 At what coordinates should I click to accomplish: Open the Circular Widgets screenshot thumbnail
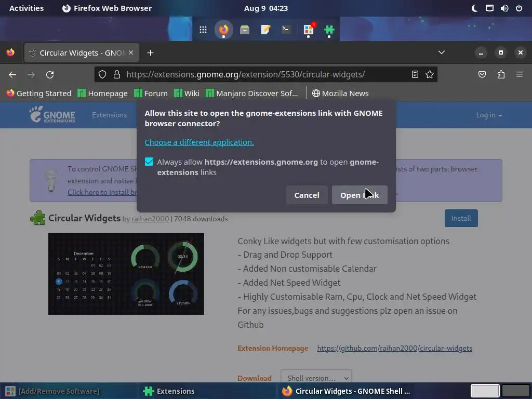click(x=126, y=273)
